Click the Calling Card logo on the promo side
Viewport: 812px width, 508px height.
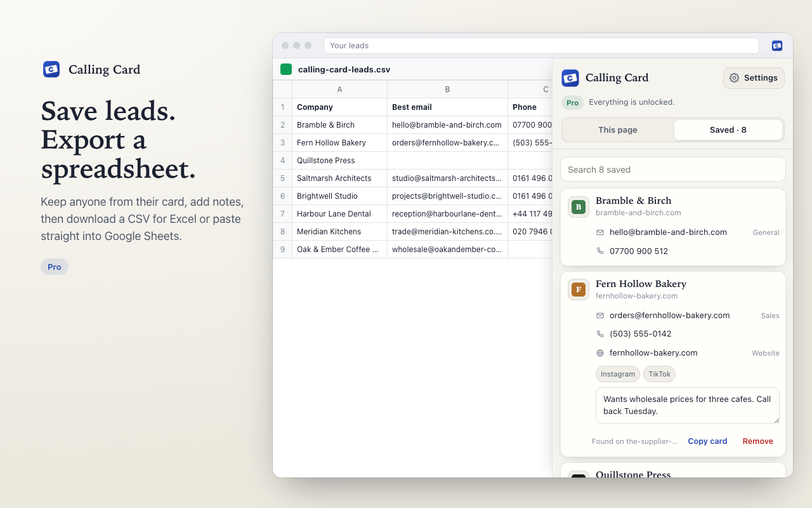point(51,69)
